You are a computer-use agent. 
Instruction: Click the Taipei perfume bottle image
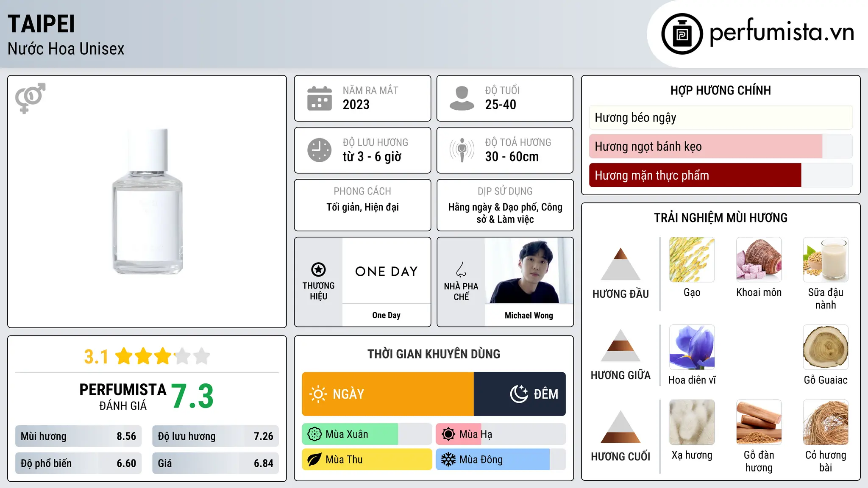pyautogui.click(x=147, y=201)
